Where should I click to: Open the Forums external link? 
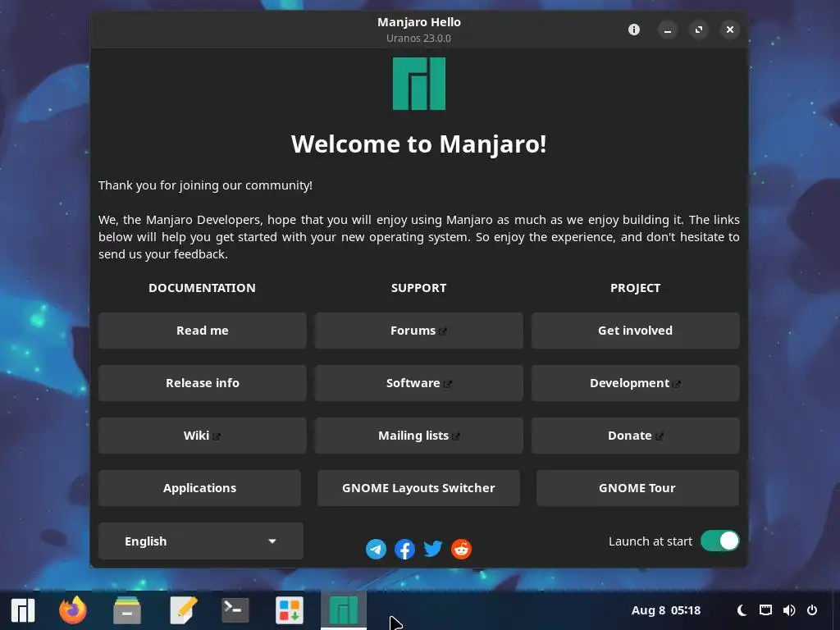[419, 331]
